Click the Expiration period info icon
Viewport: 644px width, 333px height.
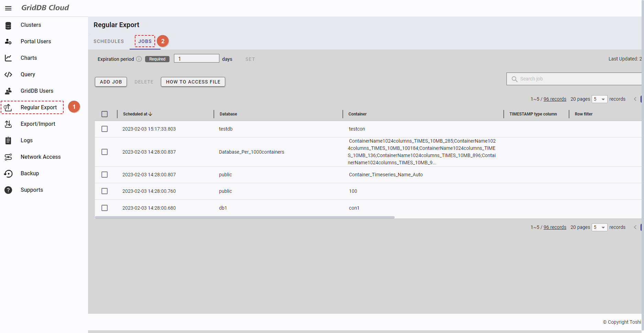point(139,59)
